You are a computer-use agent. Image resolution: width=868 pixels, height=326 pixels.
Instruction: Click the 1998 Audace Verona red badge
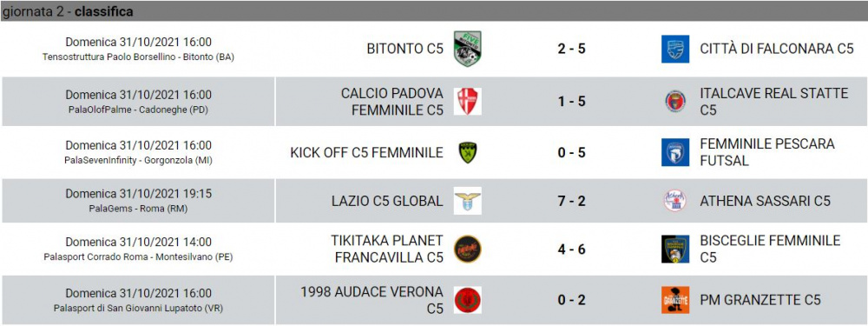click(467, 300)
